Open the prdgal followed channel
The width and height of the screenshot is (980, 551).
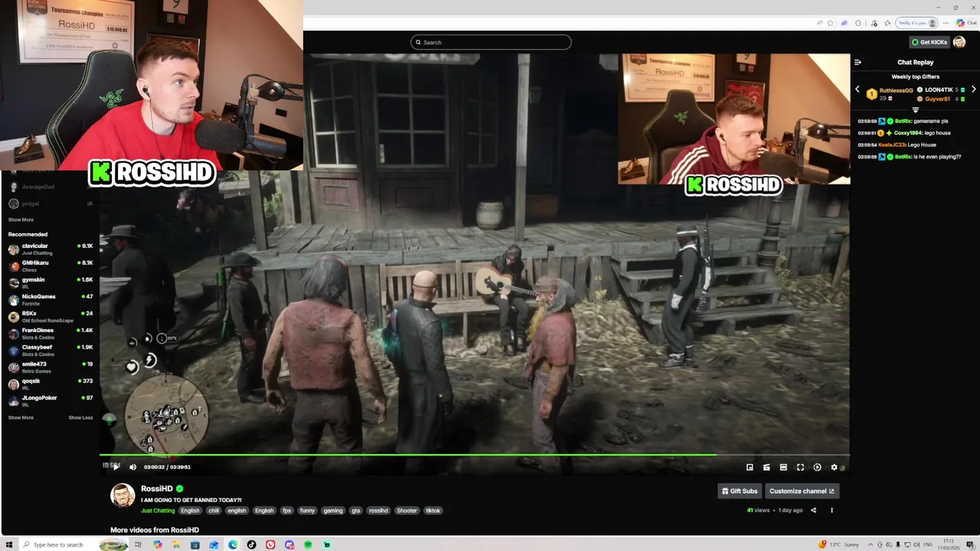pos(50,204)
